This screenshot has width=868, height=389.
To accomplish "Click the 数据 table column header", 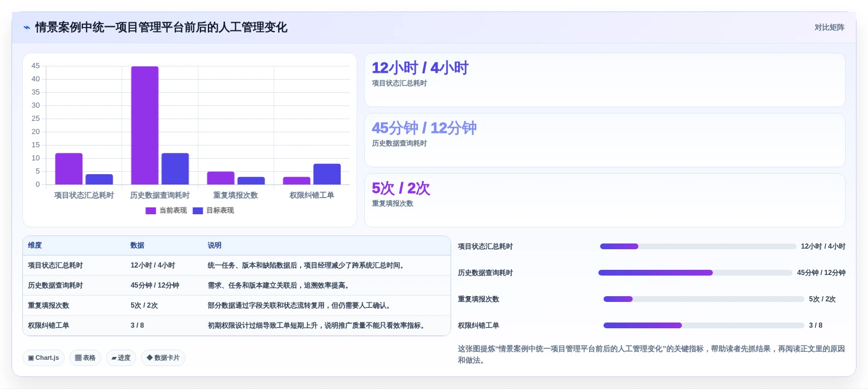I will click(x=137, y=245).
